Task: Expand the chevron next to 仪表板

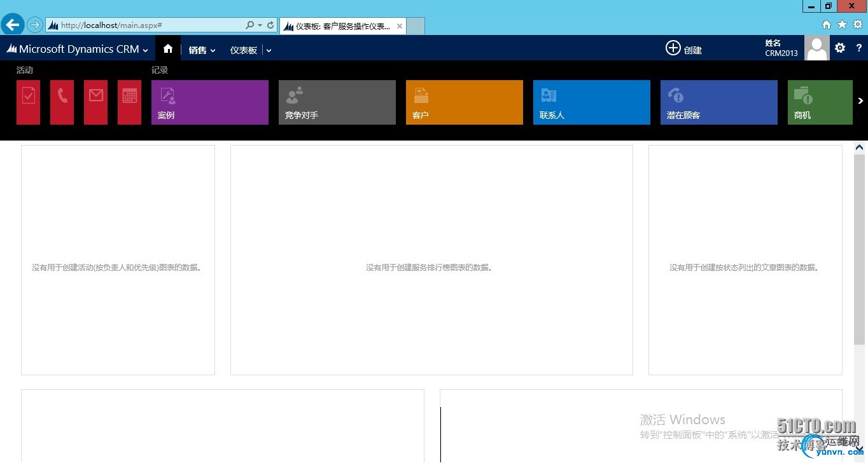Action: coord(269,50)
